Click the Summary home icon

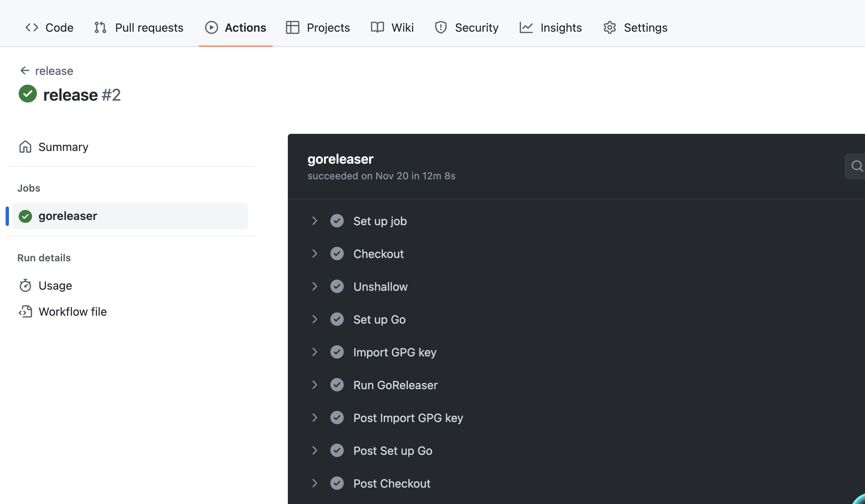pyautogui.click(x=25, y=147)
